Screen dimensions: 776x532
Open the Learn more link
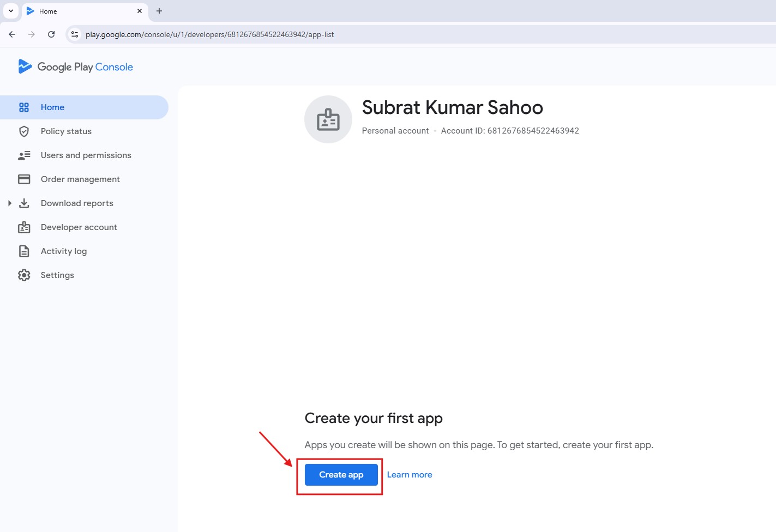click(410, 475)
